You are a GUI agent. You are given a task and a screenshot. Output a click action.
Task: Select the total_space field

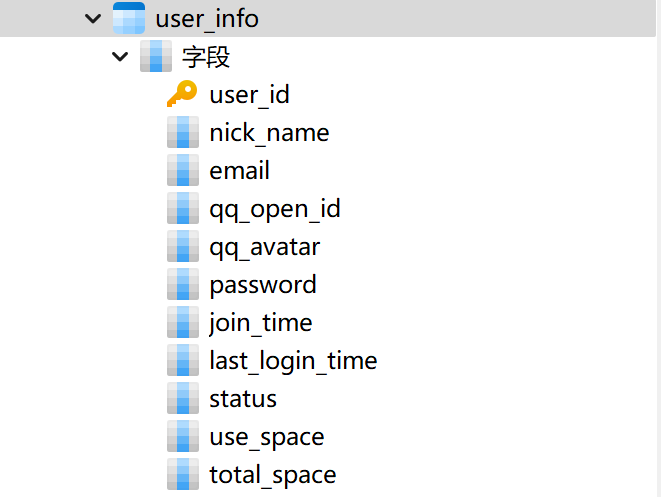point(273,476)
